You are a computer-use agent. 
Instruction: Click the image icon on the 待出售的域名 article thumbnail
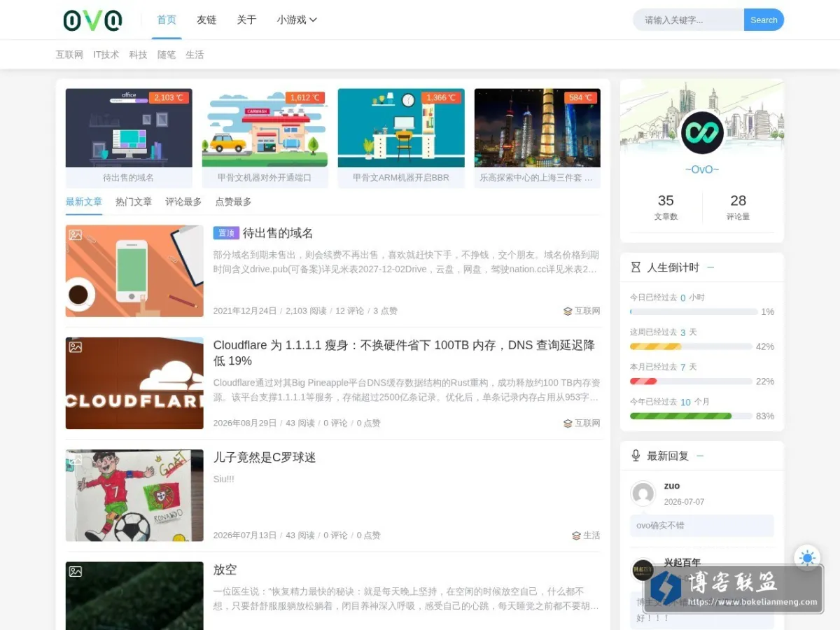[x=76, y=235]
